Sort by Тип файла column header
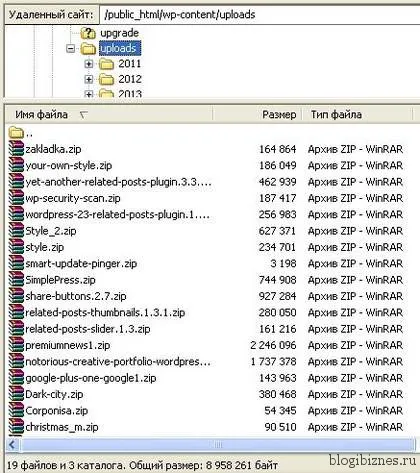 (357, 115)
